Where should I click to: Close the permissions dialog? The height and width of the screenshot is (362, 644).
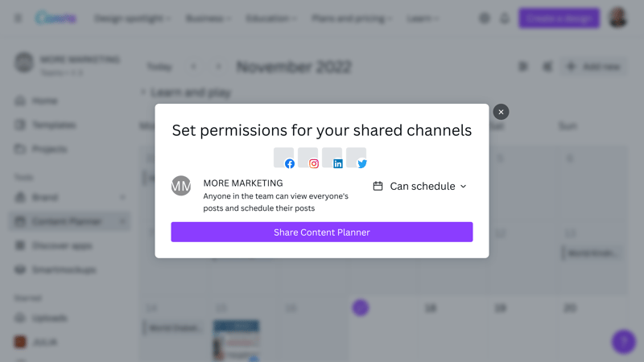point(501,112)
